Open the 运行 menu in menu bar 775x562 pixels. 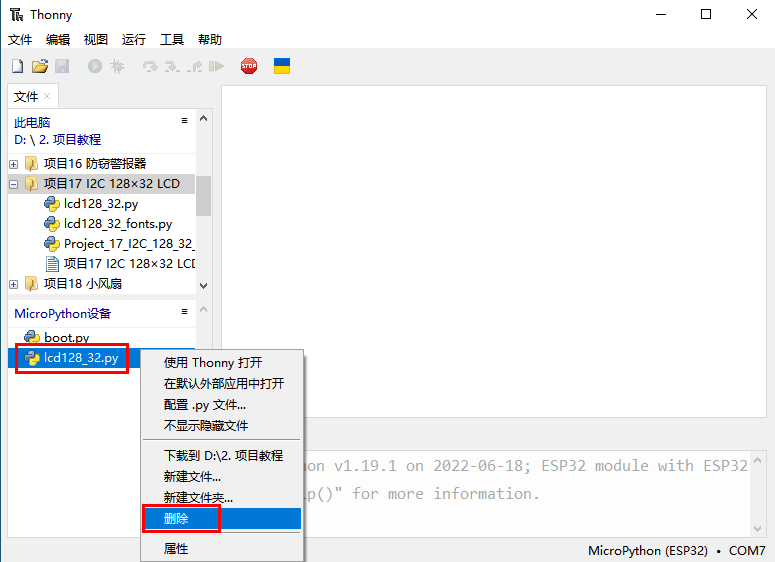tap(133, 40)
